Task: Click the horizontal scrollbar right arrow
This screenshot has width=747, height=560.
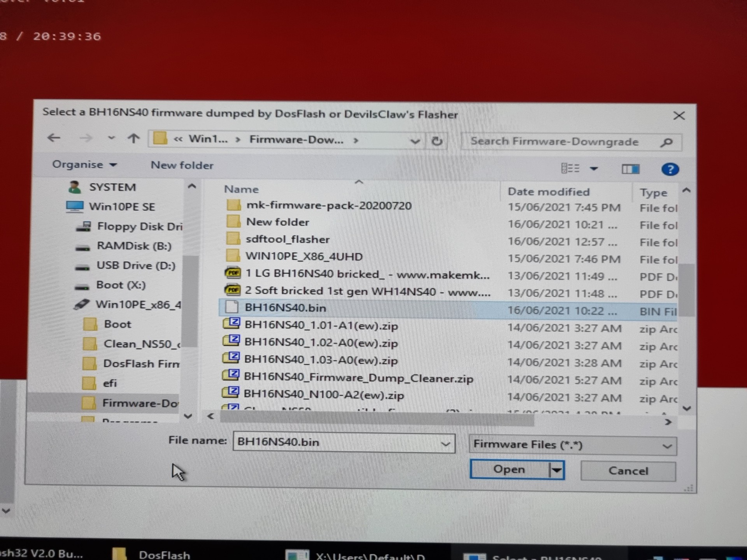Action: 668,422
